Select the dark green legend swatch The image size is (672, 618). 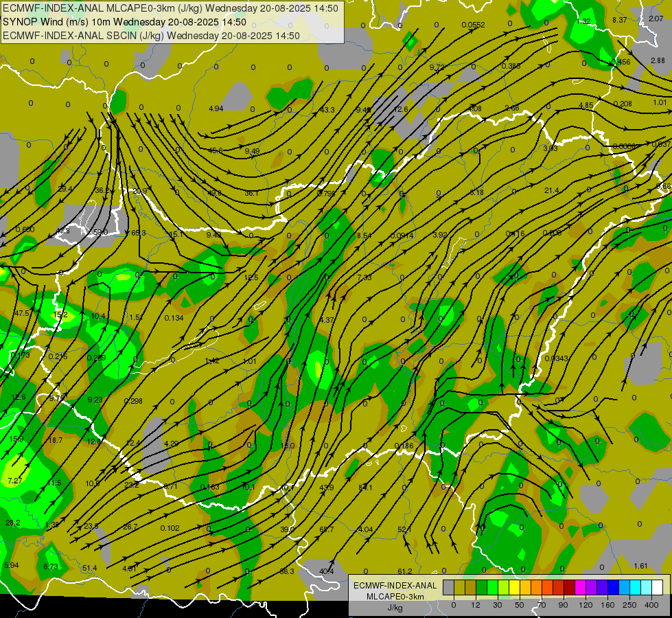(481, 588)
